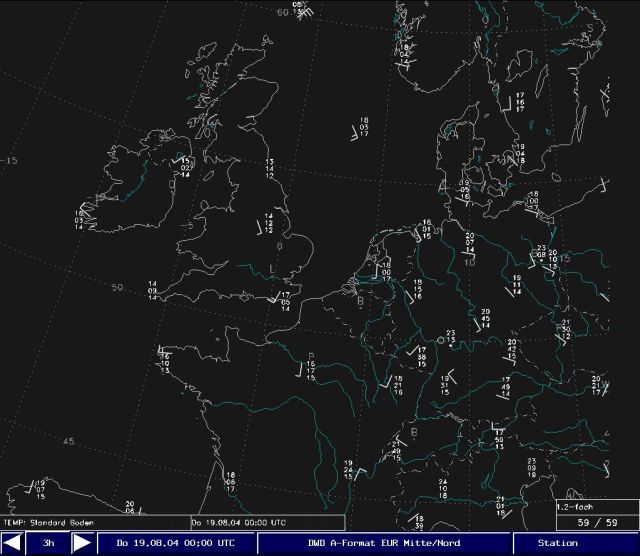Select the Sweden station plot 17 16 17

point(518,101)
